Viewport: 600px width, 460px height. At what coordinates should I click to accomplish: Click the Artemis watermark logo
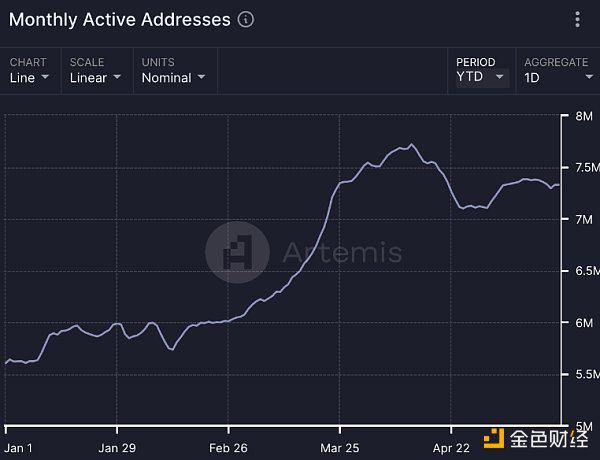pos(238,252)
